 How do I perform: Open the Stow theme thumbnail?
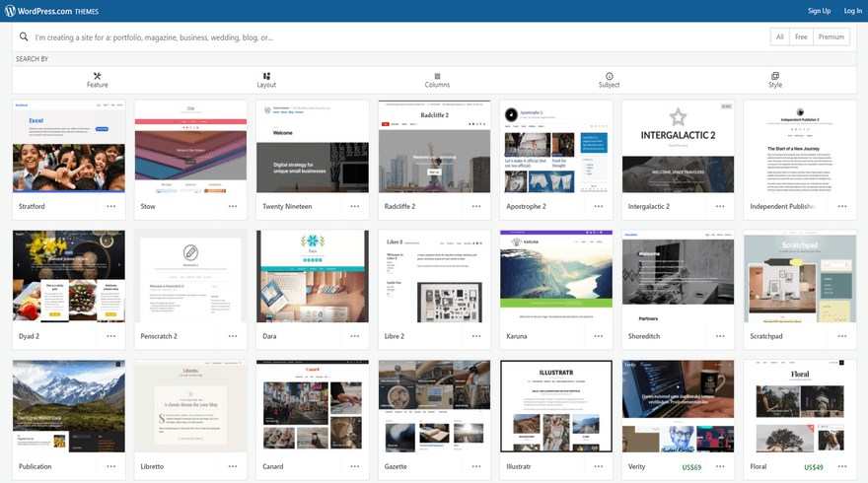[190, 147]
